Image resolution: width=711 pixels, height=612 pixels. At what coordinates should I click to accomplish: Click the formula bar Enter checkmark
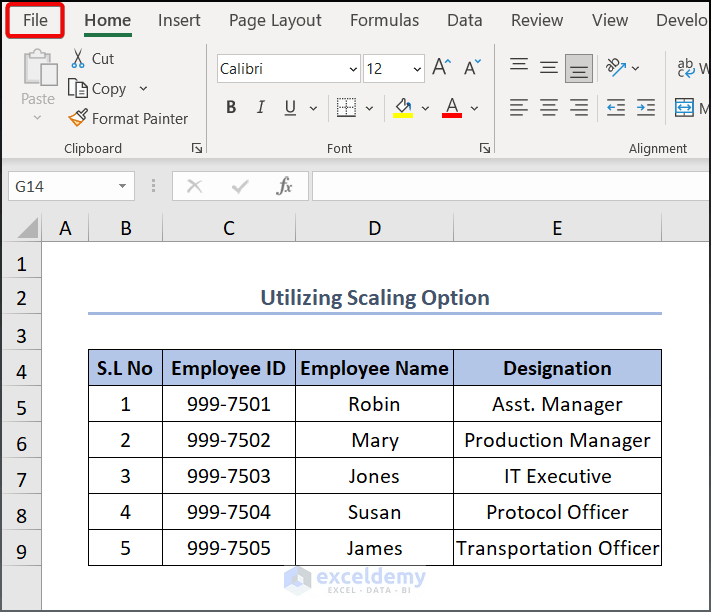pos(240,186)
